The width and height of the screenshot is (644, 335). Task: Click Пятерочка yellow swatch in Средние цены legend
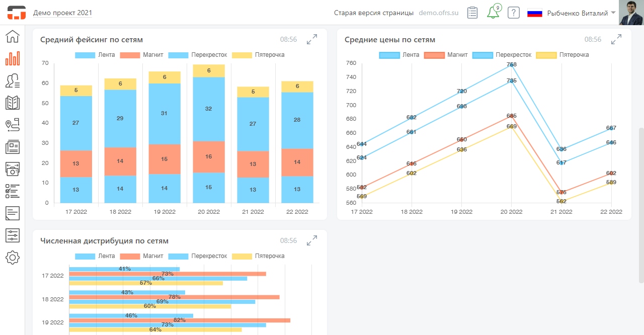pyautogui.click(x=546, y=55)
